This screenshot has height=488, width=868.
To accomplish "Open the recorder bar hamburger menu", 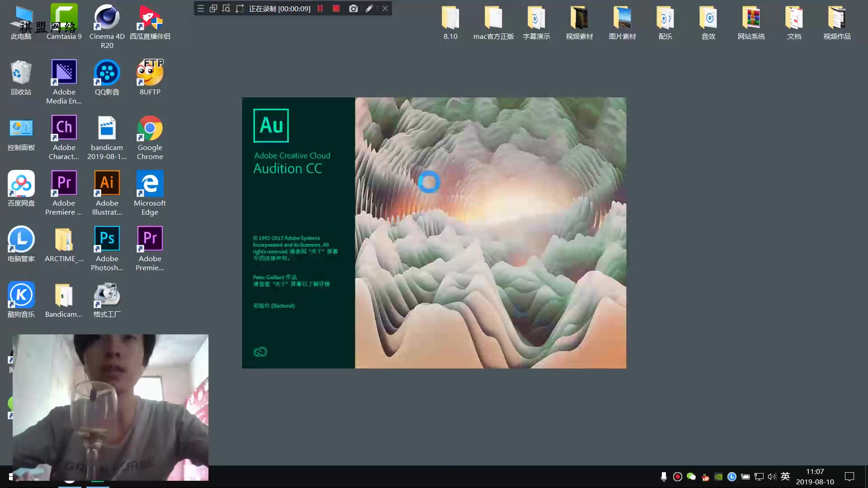I will coord(201,8).
